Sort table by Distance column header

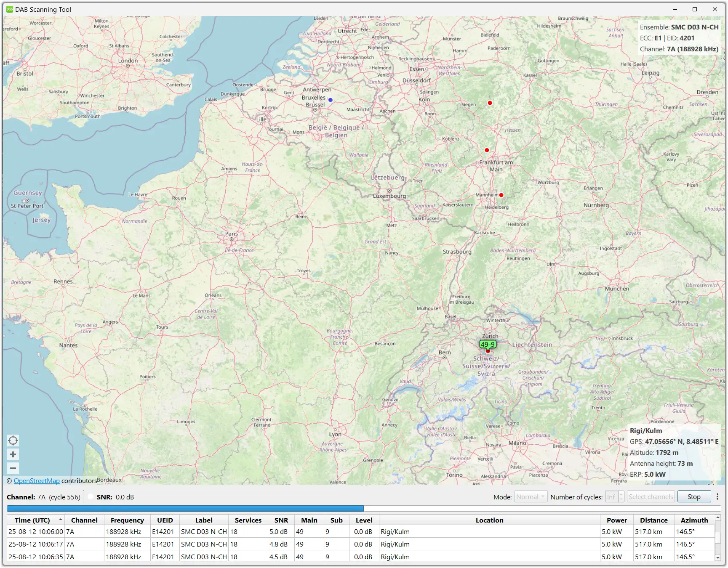coord(654,520)
